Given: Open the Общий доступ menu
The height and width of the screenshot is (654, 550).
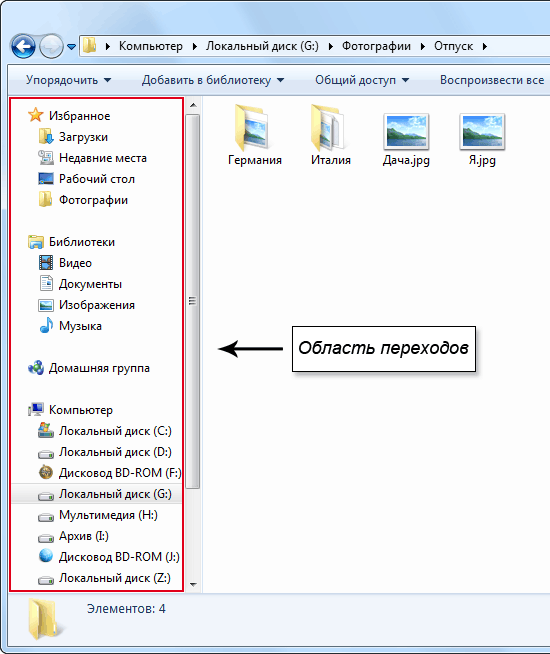Looking at the screenshot, I should [x=362, y=80].
